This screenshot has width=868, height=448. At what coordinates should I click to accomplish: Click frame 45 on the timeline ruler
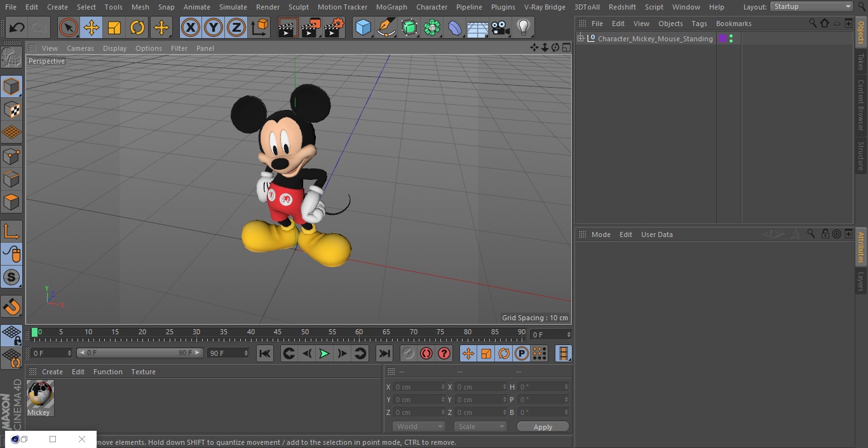278,332
